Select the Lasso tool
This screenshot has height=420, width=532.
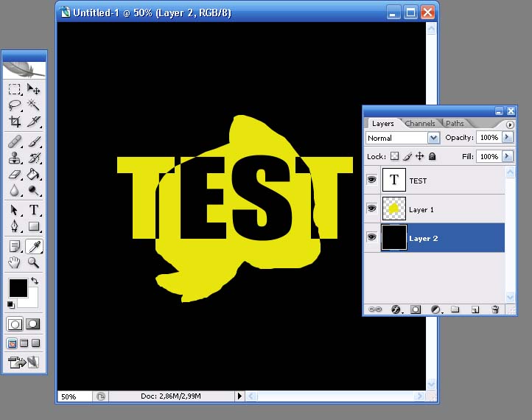(x=15, y=105)
